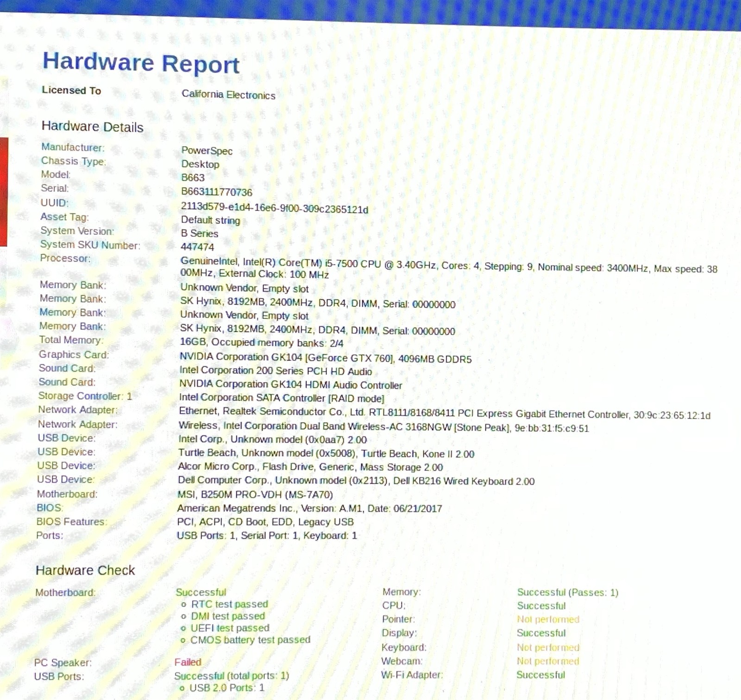Screen dimensions: 741x700
Task: Select the Ports value listing Serial Port
Action: (267, 536)
